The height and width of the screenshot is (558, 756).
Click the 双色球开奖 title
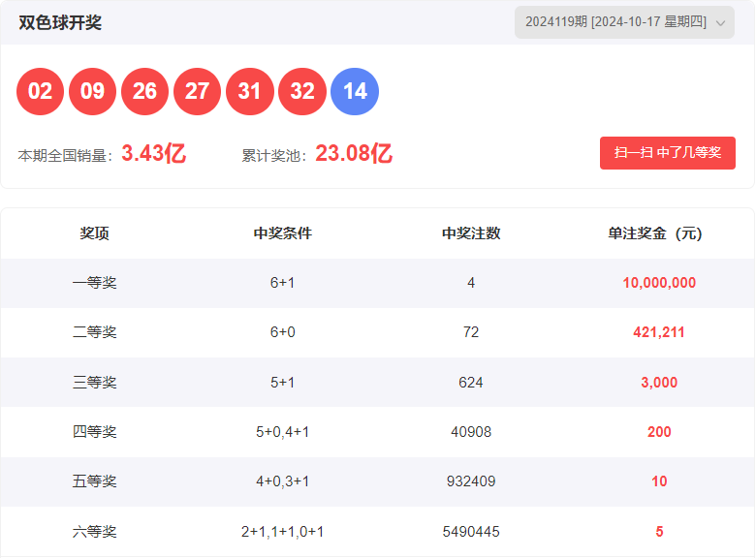tap(60, 22)
